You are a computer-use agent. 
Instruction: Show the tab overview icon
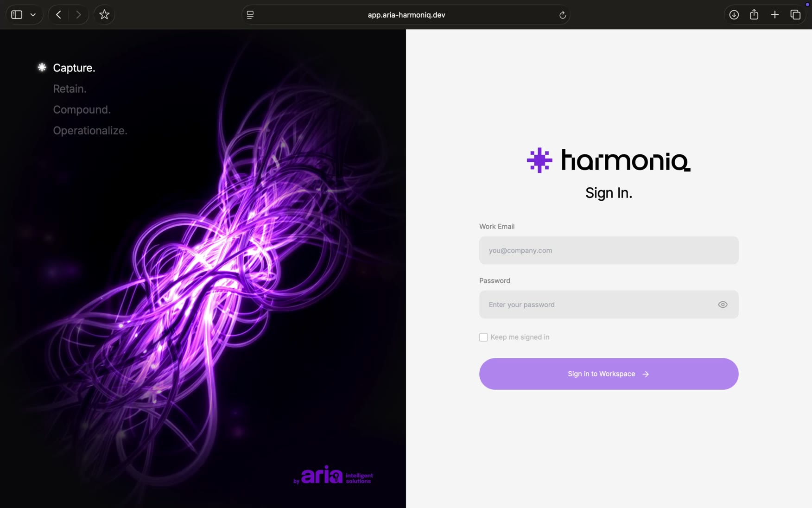(x=795, y=15)
